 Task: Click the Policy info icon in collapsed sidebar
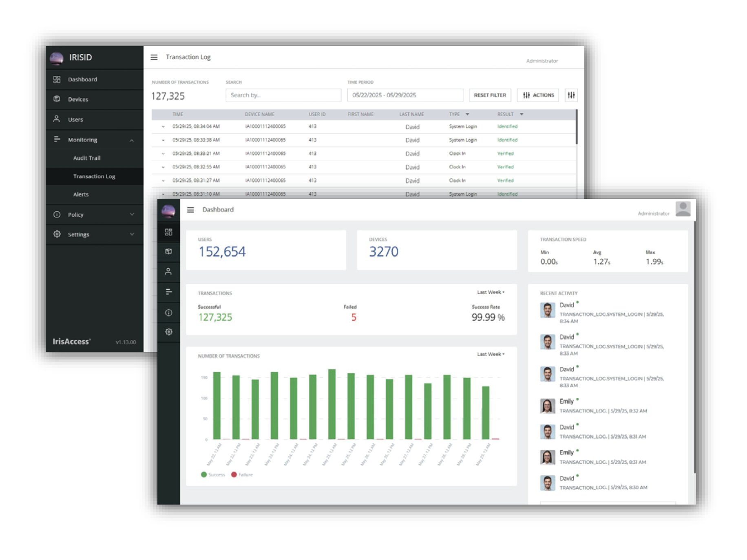pos(168,313)
